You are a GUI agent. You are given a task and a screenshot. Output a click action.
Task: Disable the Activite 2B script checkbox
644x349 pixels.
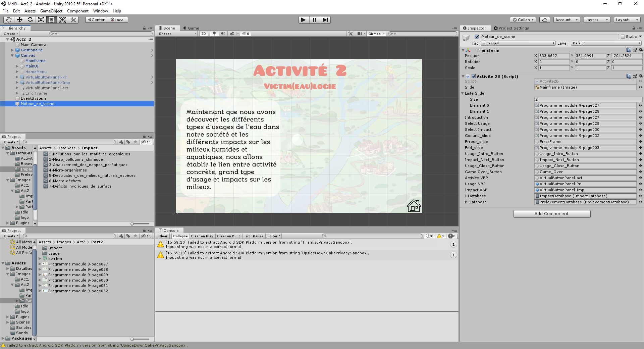point(474,76)
